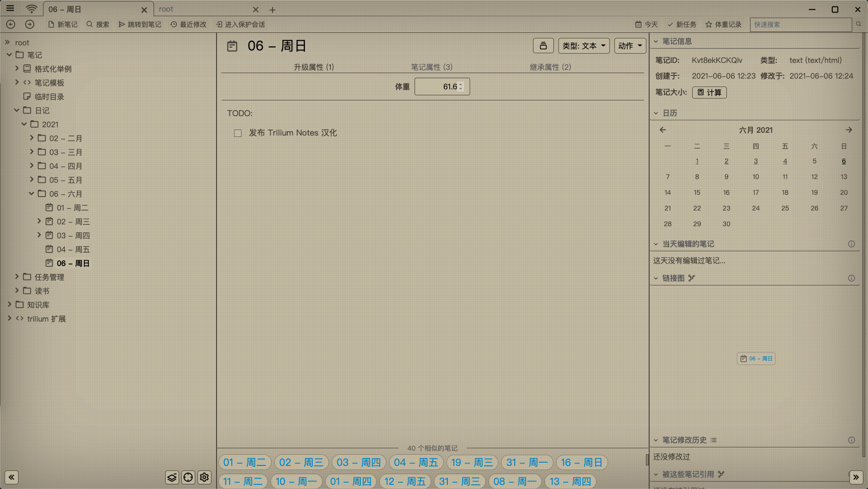The width and height of the screenshot is (868, 489).
Task: Click the sync status wifi icon
Action: click(x=31, y=9)
